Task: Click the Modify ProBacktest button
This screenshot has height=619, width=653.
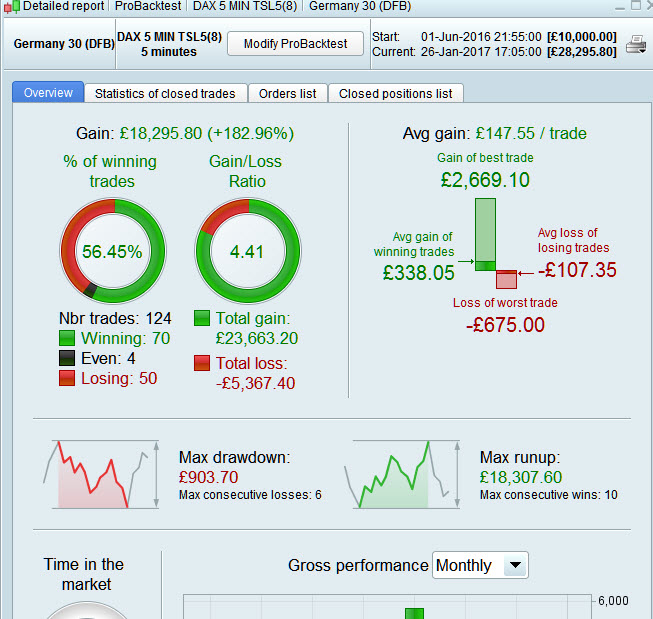Action: coord(295,43)
